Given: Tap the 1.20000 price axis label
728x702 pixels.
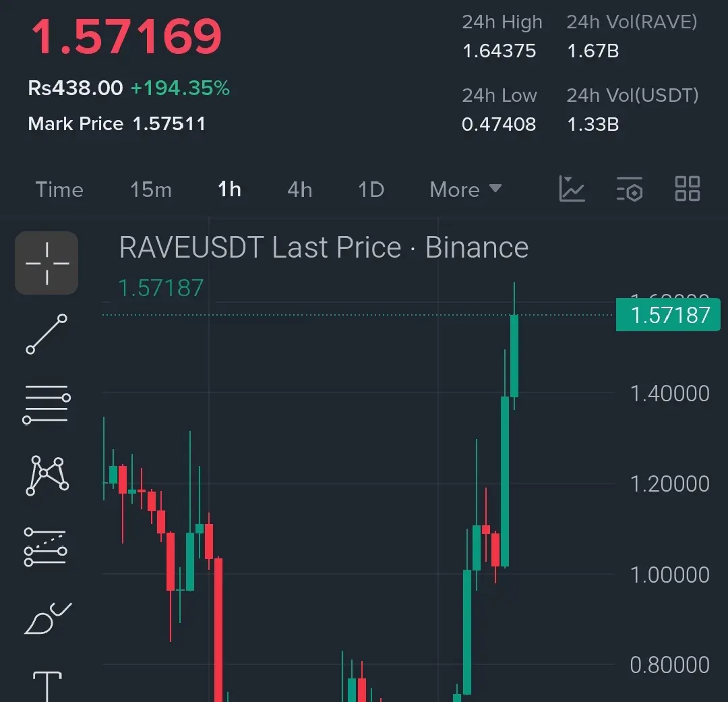Looking at the screenshot, I should 669,484.
